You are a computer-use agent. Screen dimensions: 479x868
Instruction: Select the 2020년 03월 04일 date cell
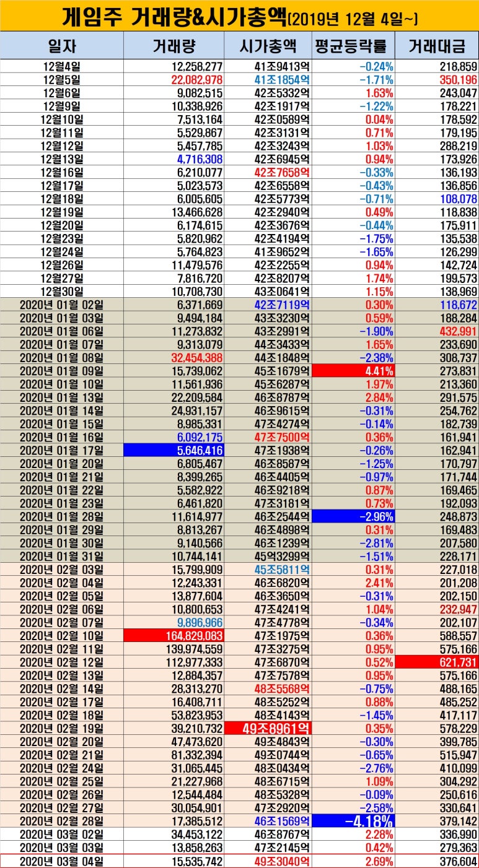(62, 861)
